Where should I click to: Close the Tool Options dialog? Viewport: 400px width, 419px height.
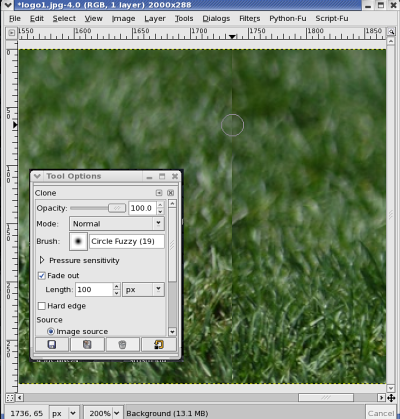pyautogui.click(x=175, y=176)
